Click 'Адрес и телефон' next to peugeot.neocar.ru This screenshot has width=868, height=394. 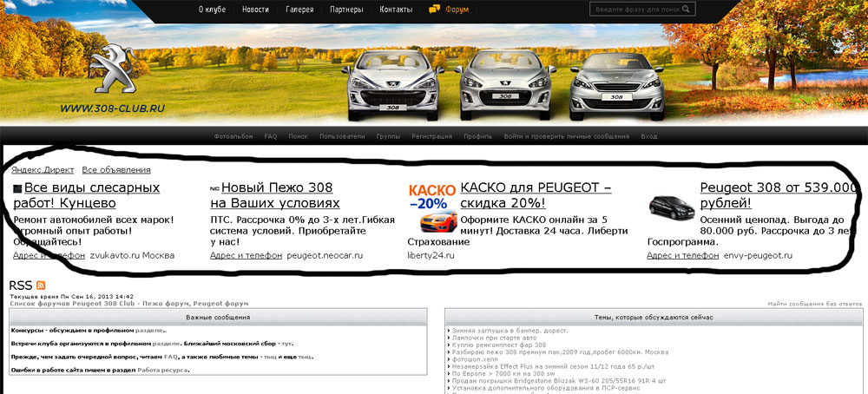click(246, 256)
